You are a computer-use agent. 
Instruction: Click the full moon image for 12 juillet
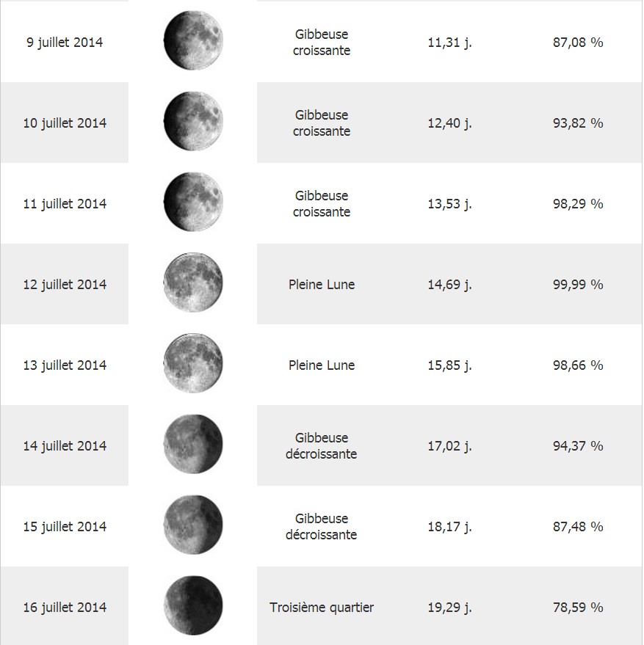coord(193,283)
